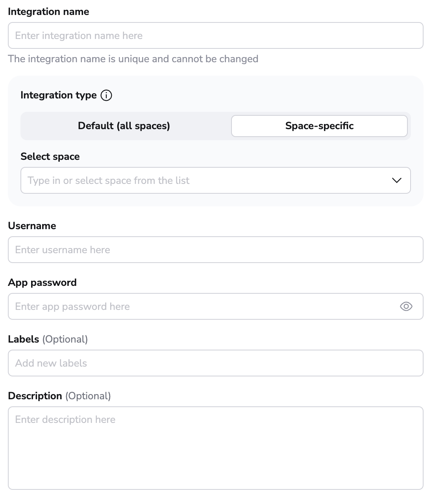Image resolution: width=433 pixels, height=504 pixels.
Task: Click the Integration type info icon
Action: (106, 95)
